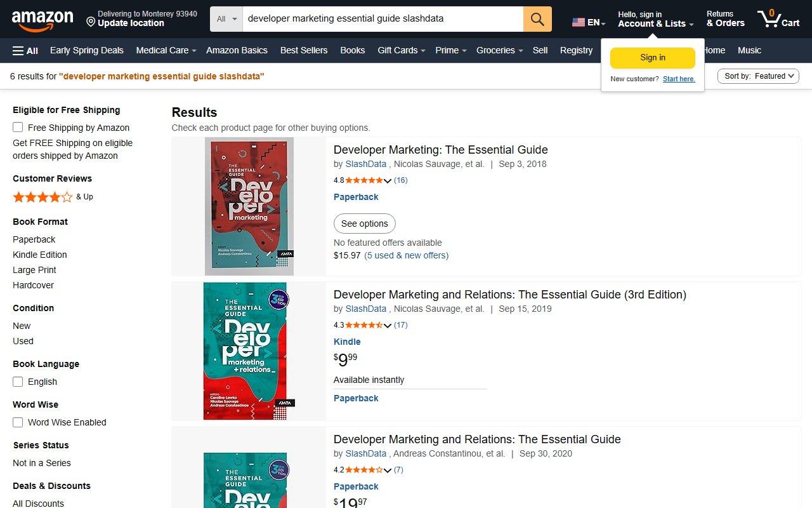This screenshot has height=508, width=812.
Task: Open the 5 used & new offers link
Action: [x=406, y=255]
